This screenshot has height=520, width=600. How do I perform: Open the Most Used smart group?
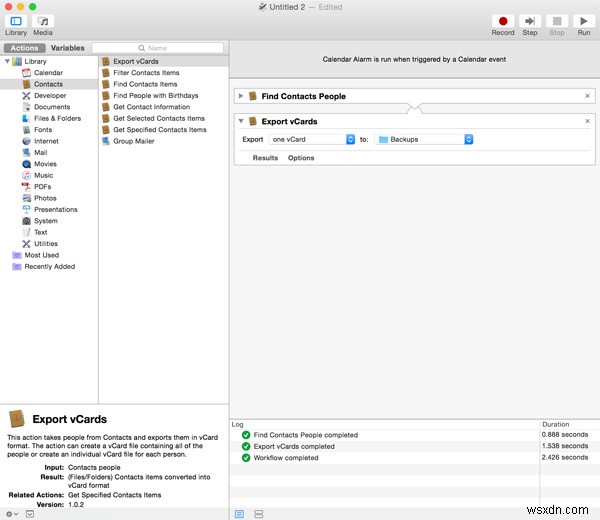pos(42,255)
